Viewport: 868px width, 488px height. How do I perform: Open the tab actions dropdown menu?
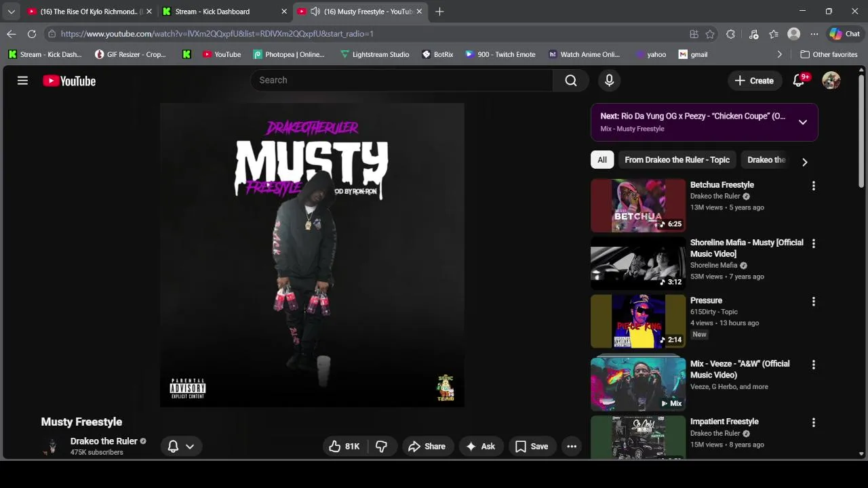[x=11, y=12]
